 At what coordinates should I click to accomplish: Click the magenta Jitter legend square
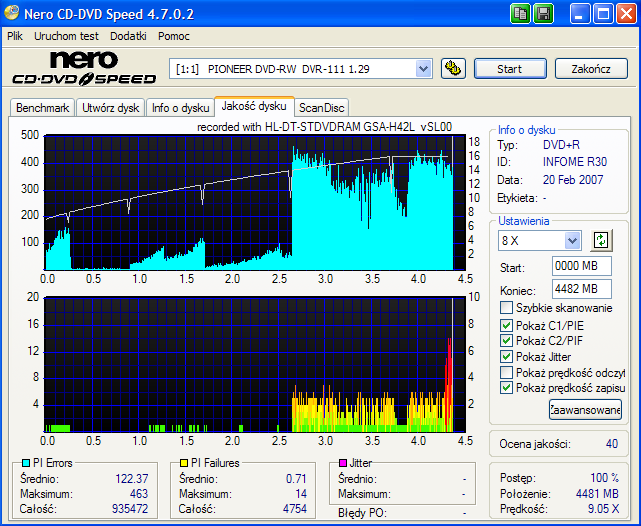(x=342, y=463)
